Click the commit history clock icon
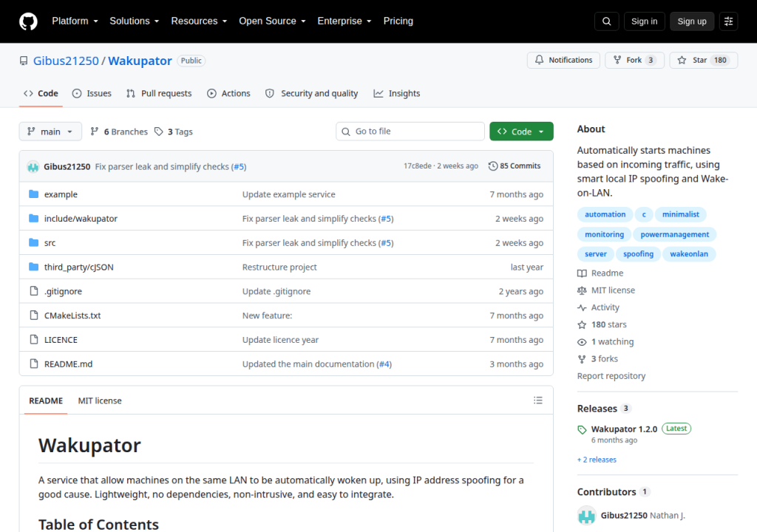Image resolution: width=757 pixels, height=532 pixels. point(493,166)
